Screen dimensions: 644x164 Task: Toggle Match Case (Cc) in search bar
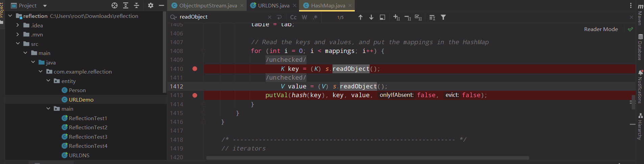pyautogui.click(x=293, y=17)
